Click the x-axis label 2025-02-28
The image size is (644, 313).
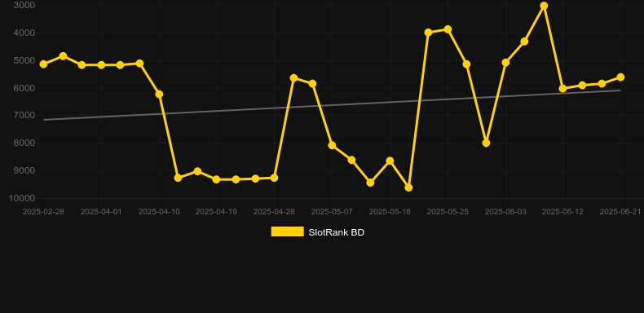coord(43,212)
